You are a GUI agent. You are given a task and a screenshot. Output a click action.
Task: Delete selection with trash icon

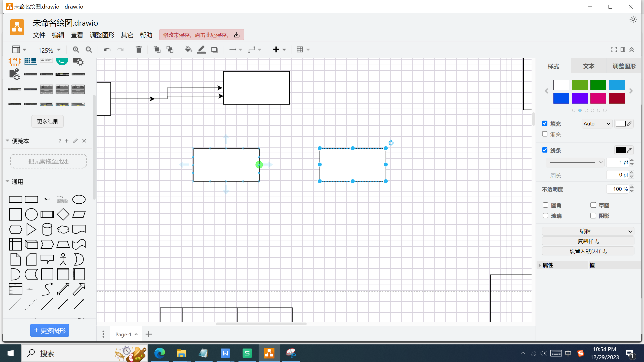[139, 50]
